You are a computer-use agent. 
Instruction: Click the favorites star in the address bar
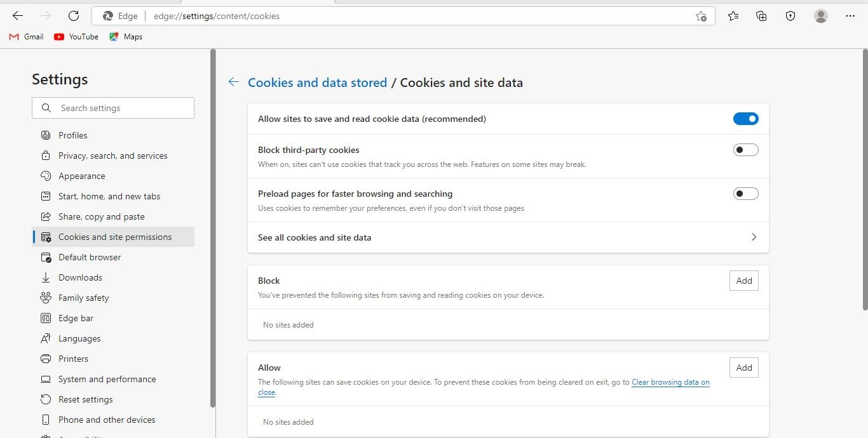point(701,16)
